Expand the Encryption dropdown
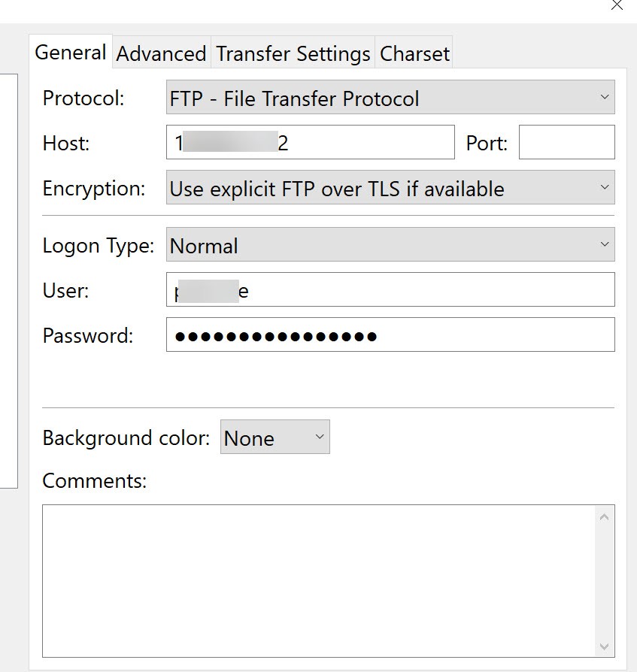The image size is (637, 672). [x=390, y=188]
